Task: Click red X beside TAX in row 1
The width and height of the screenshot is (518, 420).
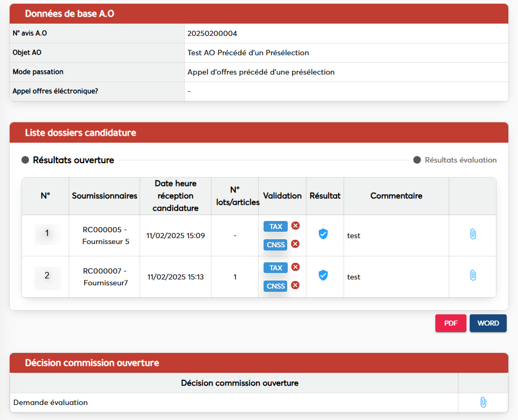Action: click(x=295, y=226)
